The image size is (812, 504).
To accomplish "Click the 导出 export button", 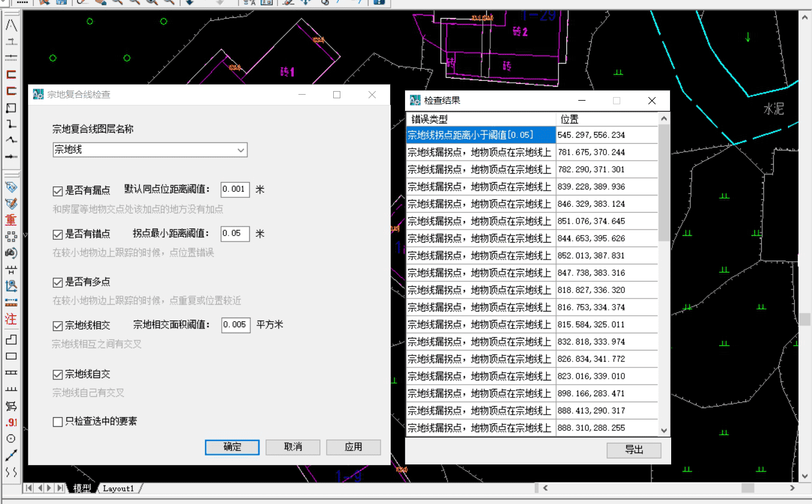I will (633, 450).
